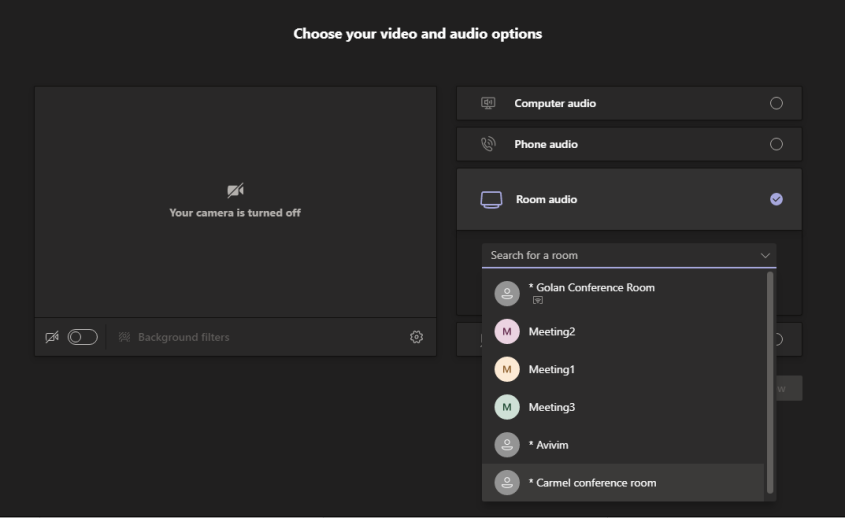
Task: Click the Search for a room field
Action: tap(620, 256)
